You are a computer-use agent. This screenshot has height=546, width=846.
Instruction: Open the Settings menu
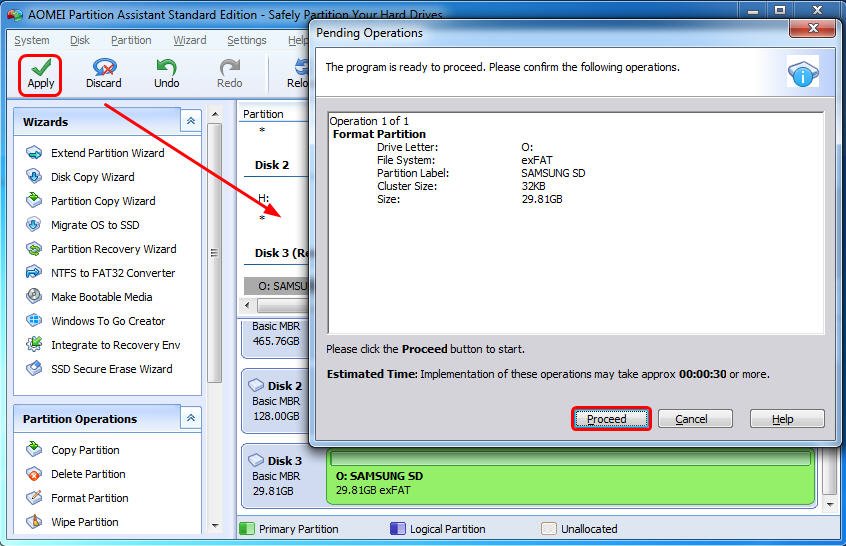point(246,40)
